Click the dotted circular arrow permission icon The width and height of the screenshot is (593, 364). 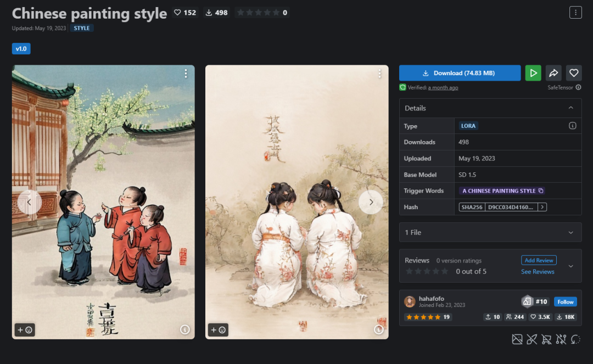[575, 339]
